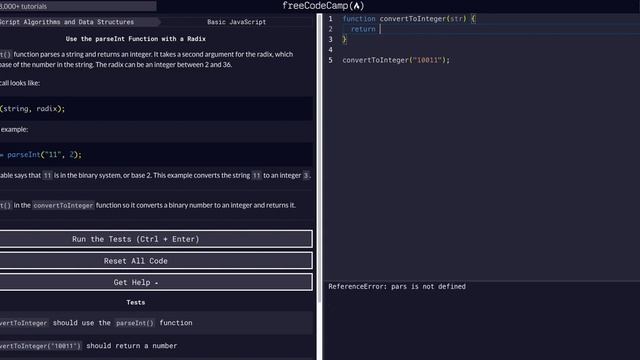
Task: Expand the Get Help dropdown
Action: (156, 282)
